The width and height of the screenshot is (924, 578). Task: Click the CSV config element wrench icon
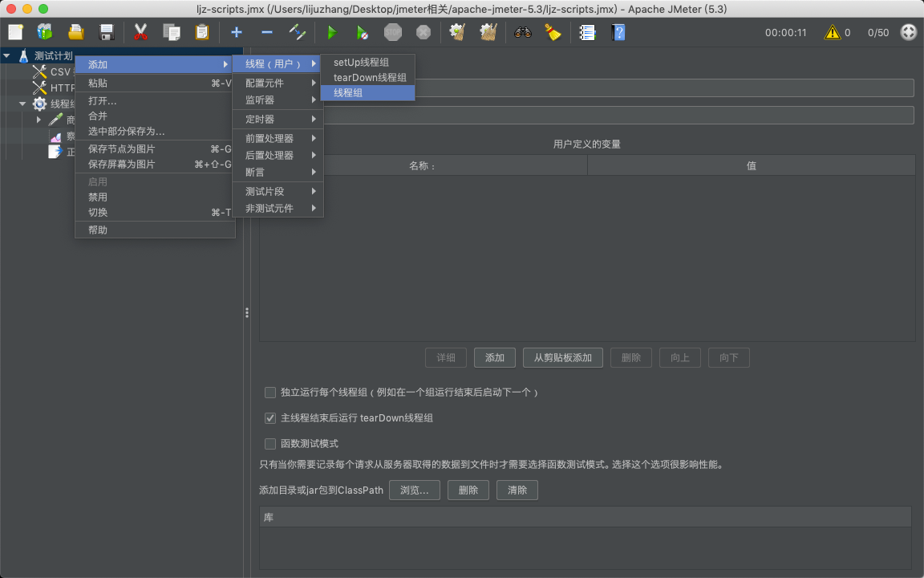(39, 71)
